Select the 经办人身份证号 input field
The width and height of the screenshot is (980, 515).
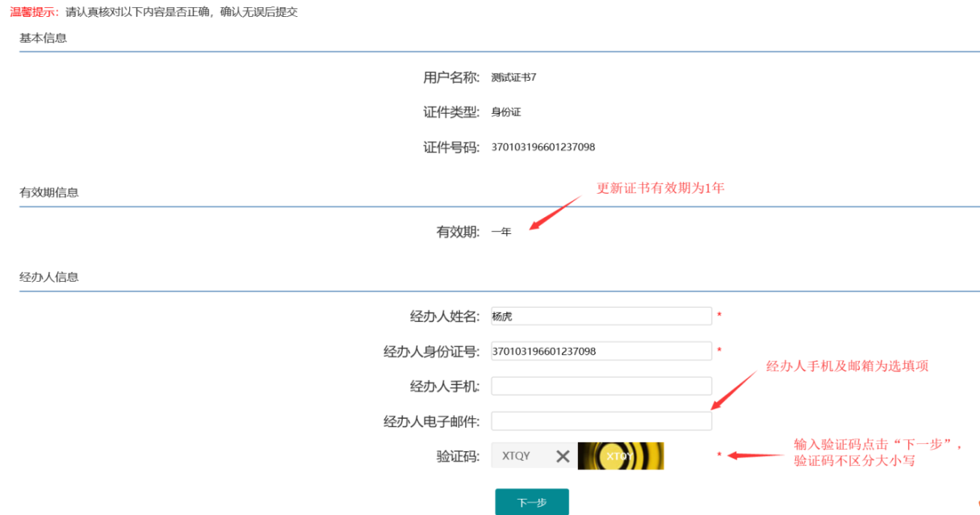(x=601, y=351)
